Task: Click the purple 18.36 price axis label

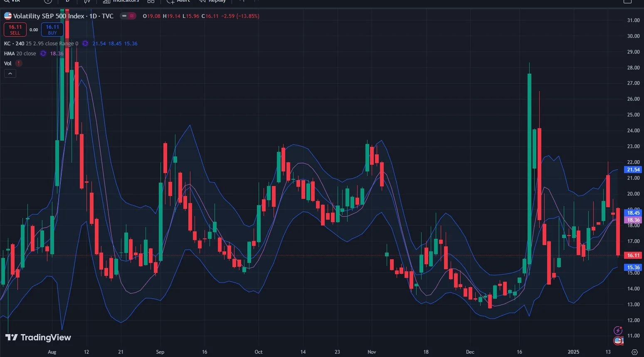Action: (633, 220)
